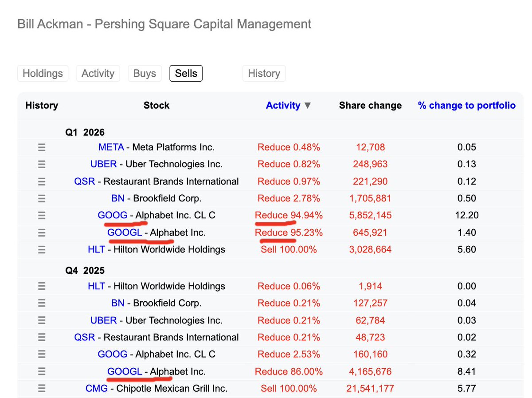
Task: Open history icon for BN row in Q1 2026
Action: pyautogui.click(x=42, y=198)
